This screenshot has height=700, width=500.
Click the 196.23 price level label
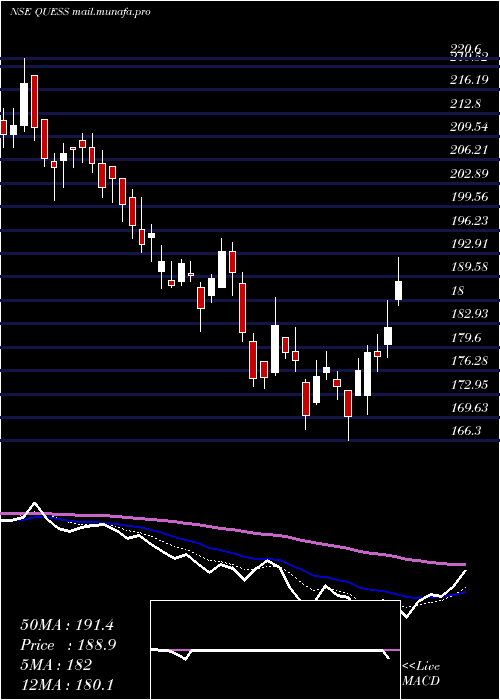click(x=469, y=221)
